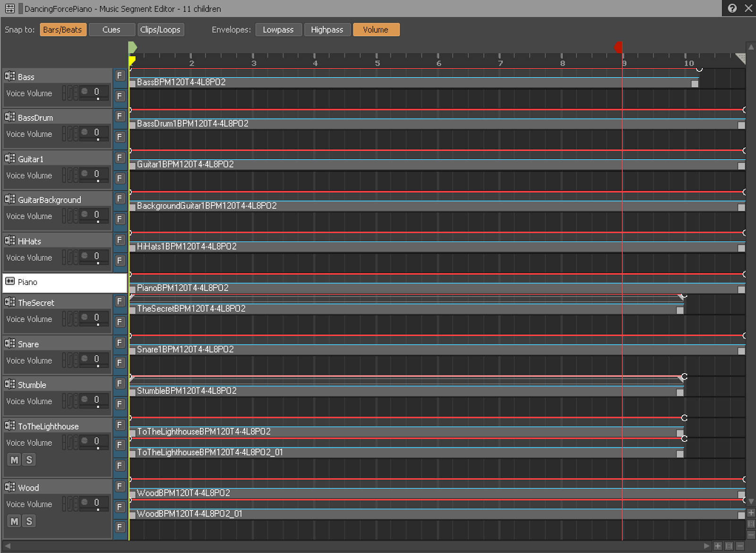The image size is (756, 553).
Task: Click the F button beside the HiHats track name
Action: pyautogui.click(x=120, y=240)
